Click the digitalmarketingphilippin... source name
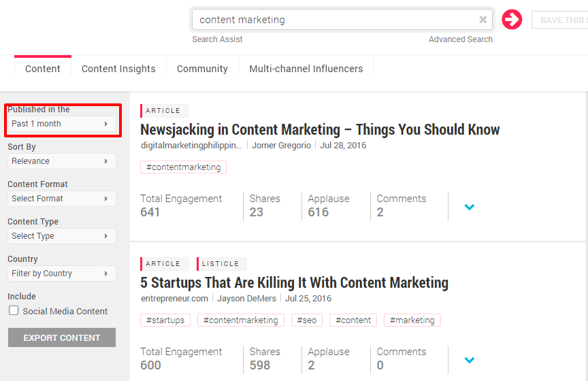 point(191,146)
